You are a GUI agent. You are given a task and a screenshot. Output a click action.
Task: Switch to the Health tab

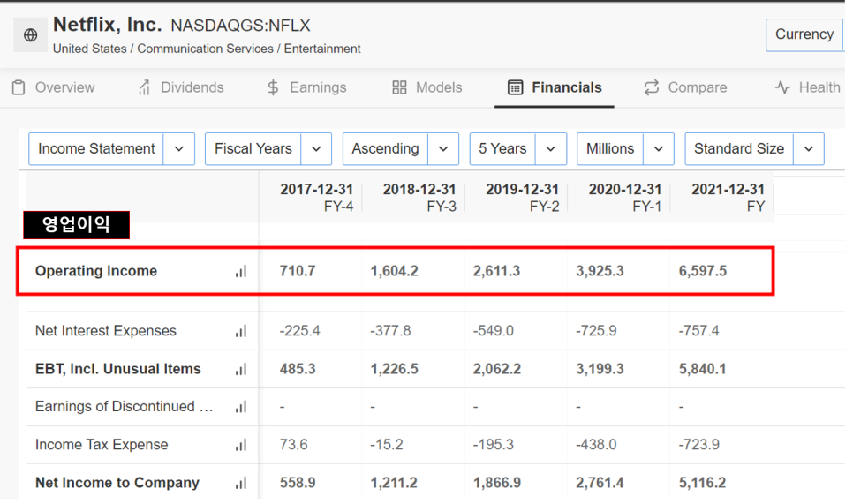point(808,87)
